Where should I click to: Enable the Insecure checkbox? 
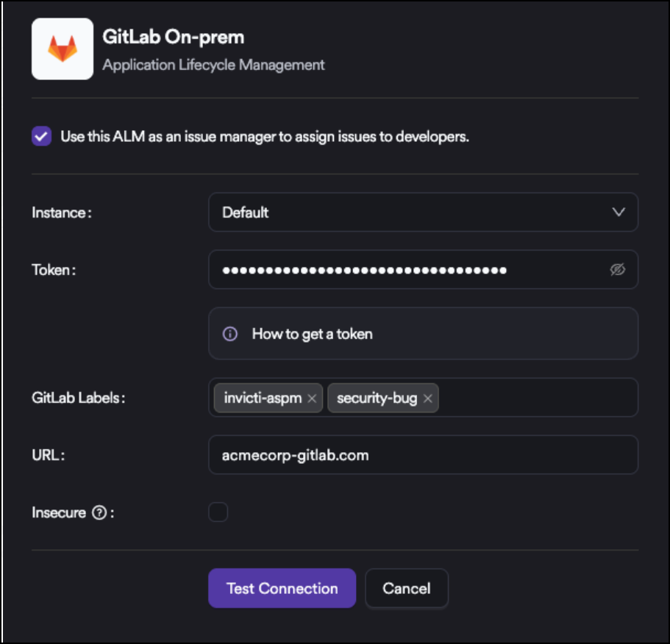[218, 512]
